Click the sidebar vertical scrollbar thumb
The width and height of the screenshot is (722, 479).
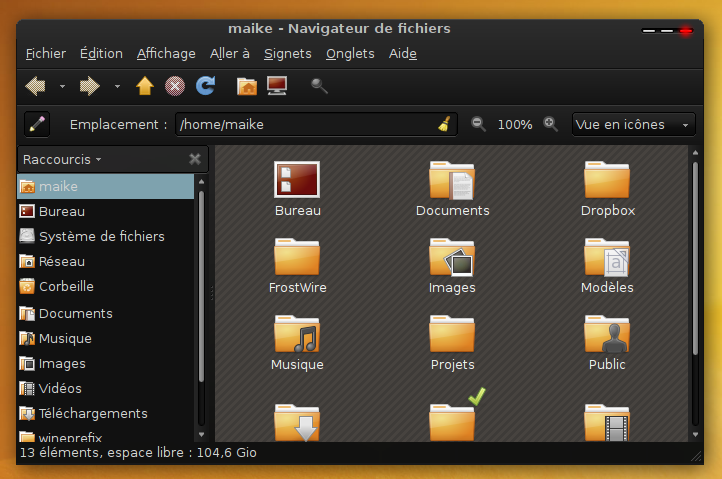coord(201,286)
